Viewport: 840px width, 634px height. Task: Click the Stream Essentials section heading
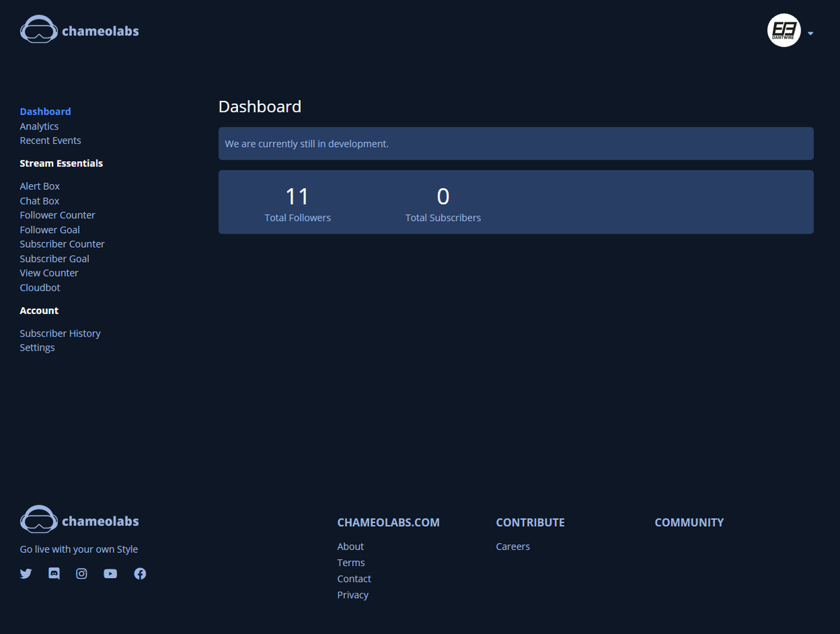point(61,163)
